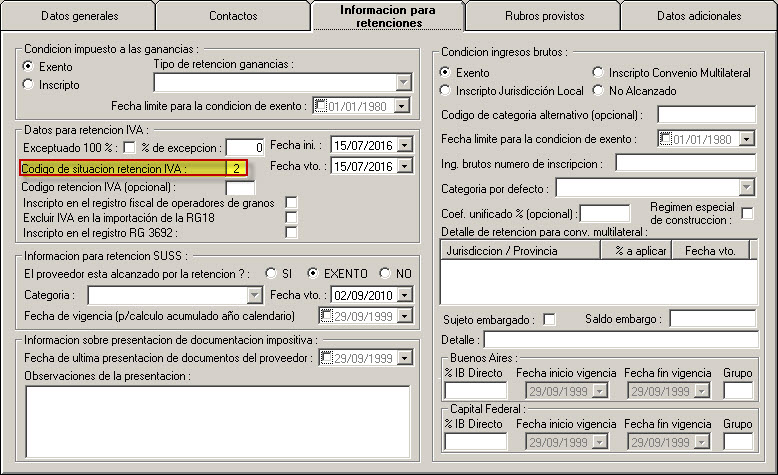Select Inscripto Convenio Multilateral radio option

pyautogui.click(x=598, y=73)
